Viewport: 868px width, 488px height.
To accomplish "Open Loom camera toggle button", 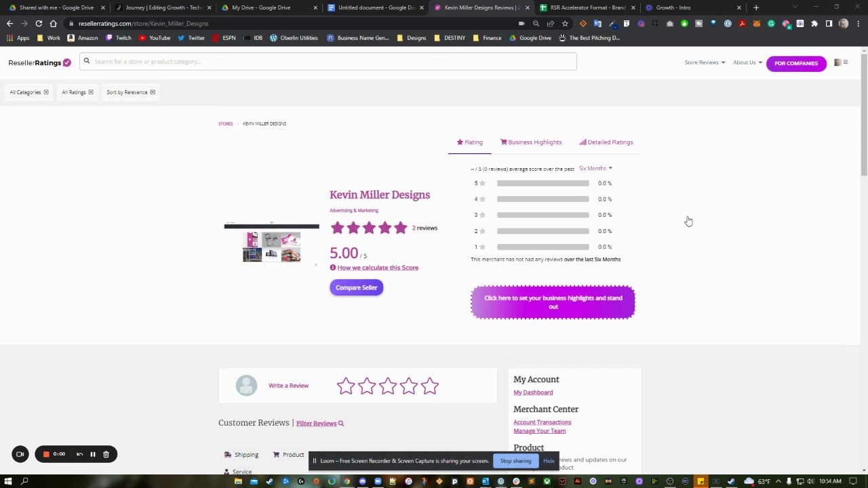I will click(x=20, y=454).
